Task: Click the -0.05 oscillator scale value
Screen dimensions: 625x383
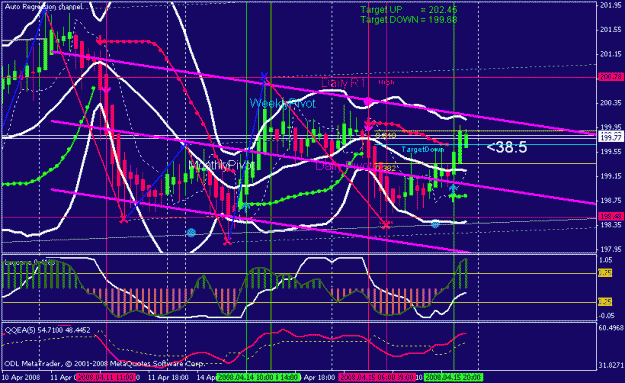Action: (x=606, y=316)
